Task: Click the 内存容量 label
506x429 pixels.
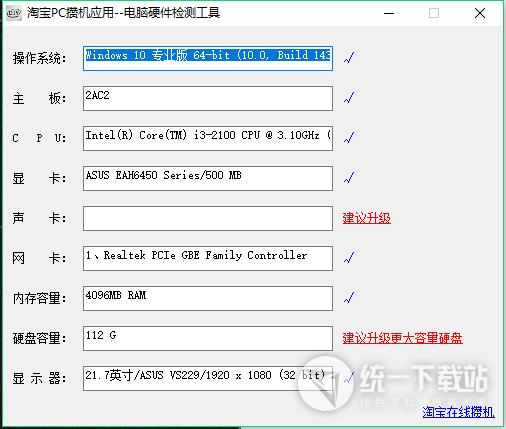Action: coord(40,298)
